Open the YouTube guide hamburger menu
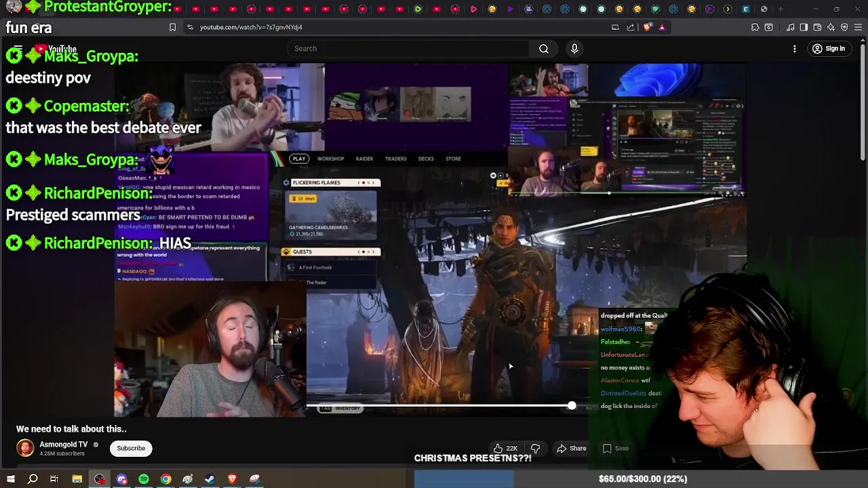The image size is (868, 488). [x=18, y=49]
